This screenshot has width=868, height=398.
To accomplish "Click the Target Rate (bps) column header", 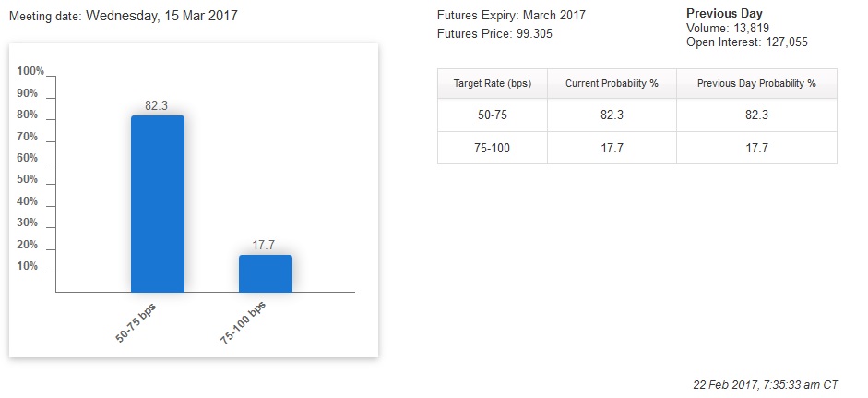I will pyautogui.click(x=493, y=84).
